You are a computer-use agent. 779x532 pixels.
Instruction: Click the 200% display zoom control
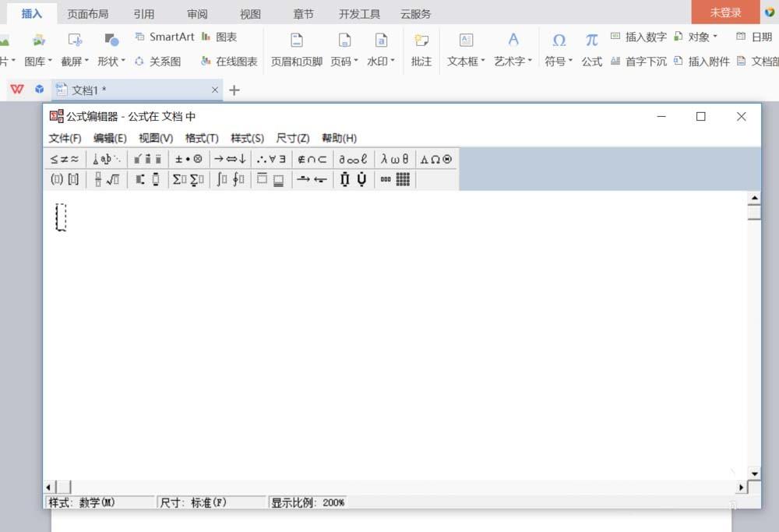[333, 502]
